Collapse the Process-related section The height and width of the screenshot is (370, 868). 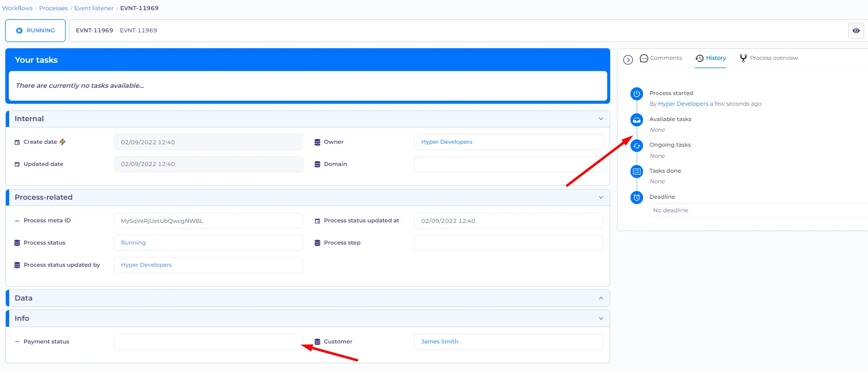[x=601, y=197]
